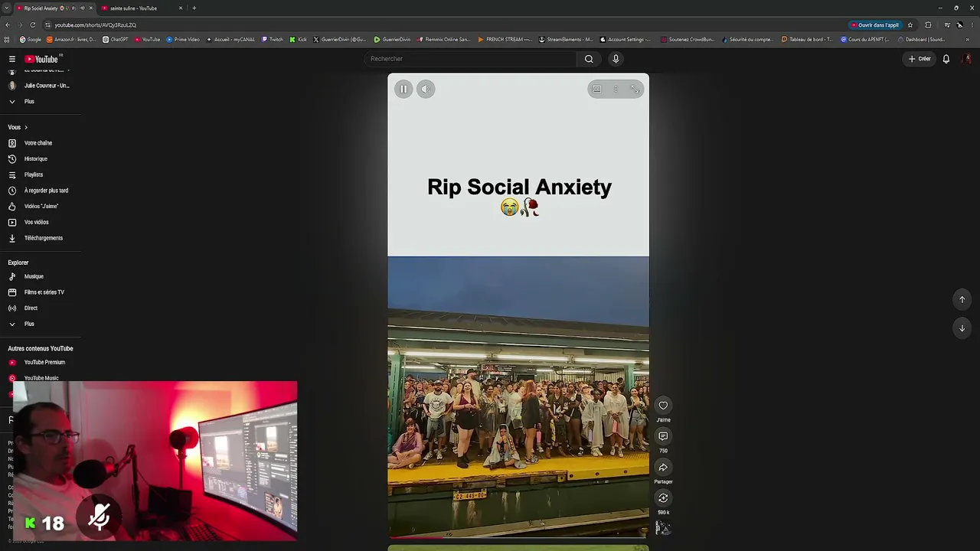The image size is (980, 551).
Task: Start voice search with the microphone
Action: pos(616,59)
